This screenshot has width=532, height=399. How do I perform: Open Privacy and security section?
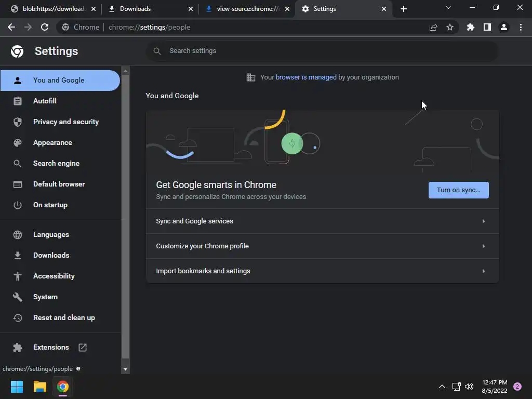(60, 122)
